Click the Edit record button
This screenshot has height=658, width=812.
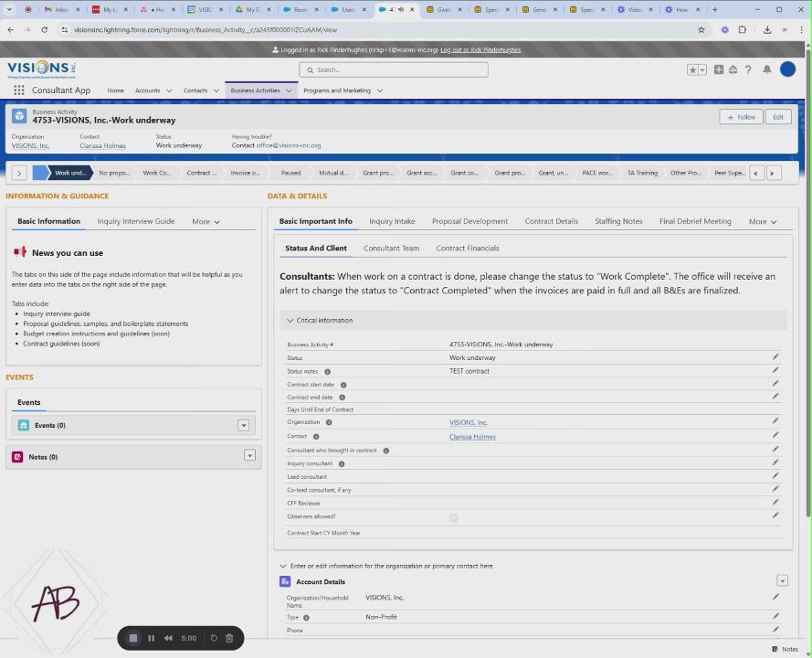(x=778, y=117)
